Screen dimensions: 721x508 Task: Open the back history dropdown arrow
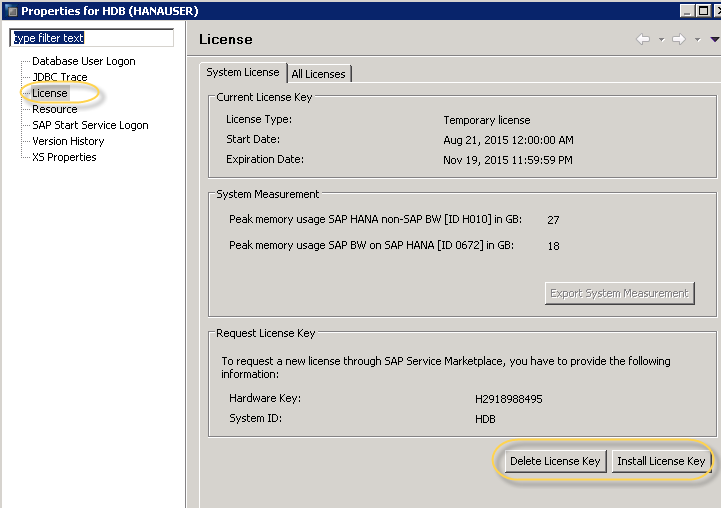point(661,40)
